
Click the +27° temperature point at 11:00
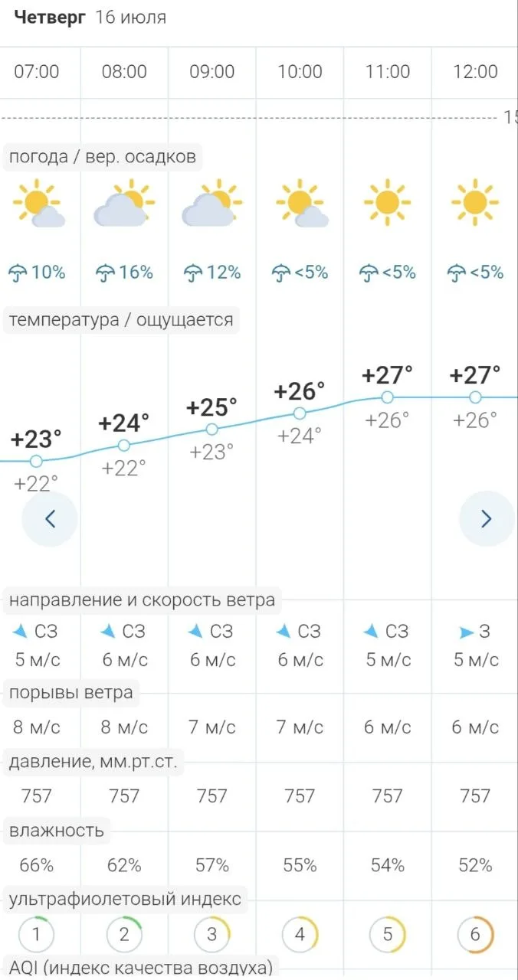click(388, 397)
